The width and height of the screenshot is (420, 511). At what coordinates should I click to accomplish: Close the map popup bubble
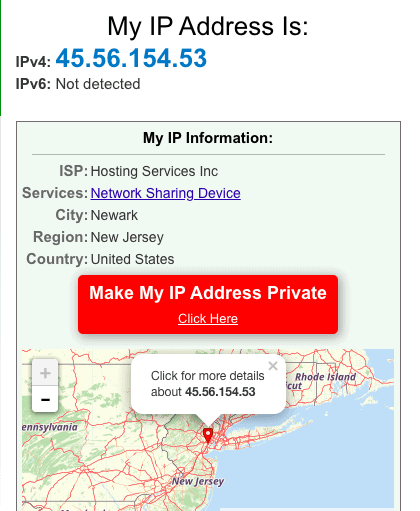click(x=273, y=366)
